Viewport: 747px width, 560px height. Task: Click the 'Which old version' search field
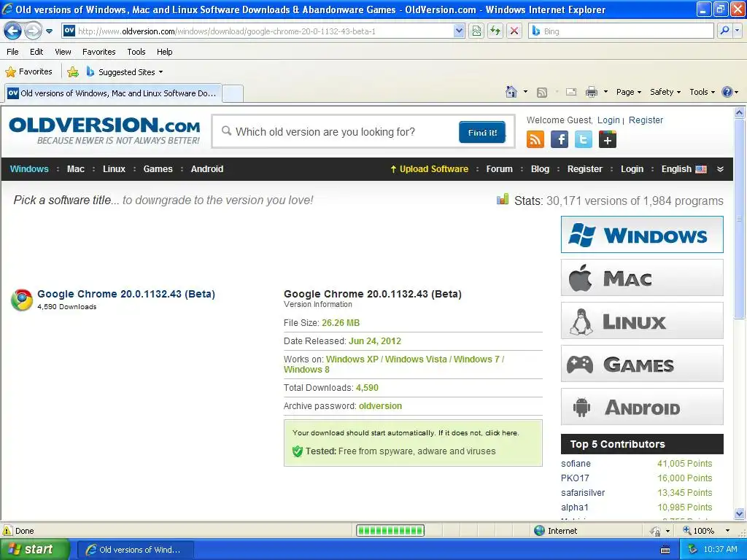click(336, 132)
